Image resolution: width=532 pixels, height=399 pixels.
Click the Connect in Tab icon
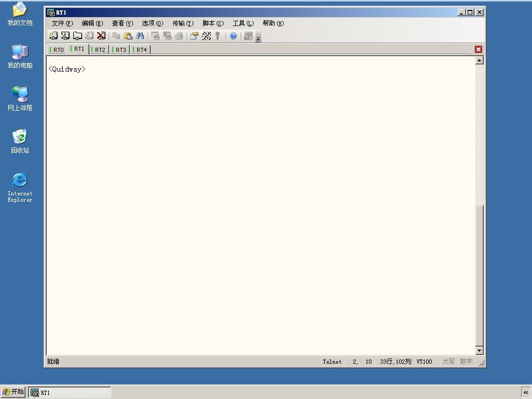77,36
